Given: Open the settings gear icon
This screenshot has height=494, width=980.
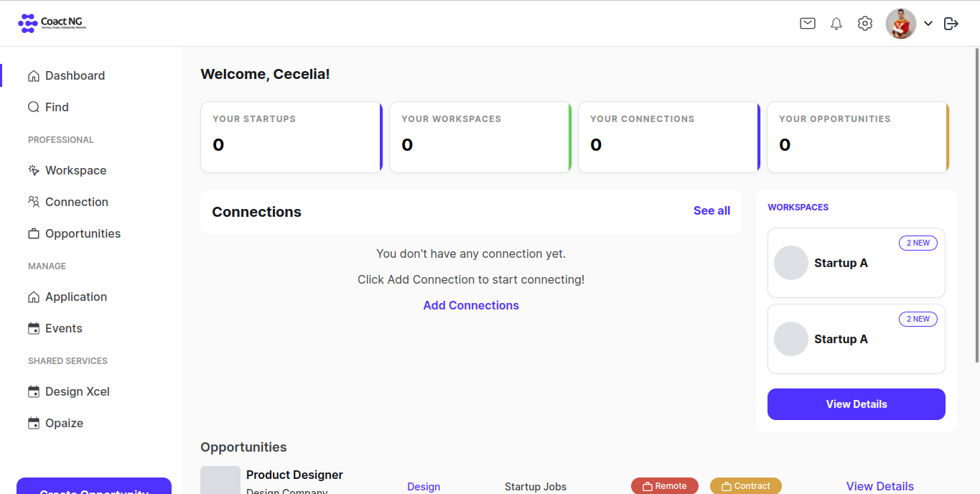Looking at the screenshot, I should (865, 24).
